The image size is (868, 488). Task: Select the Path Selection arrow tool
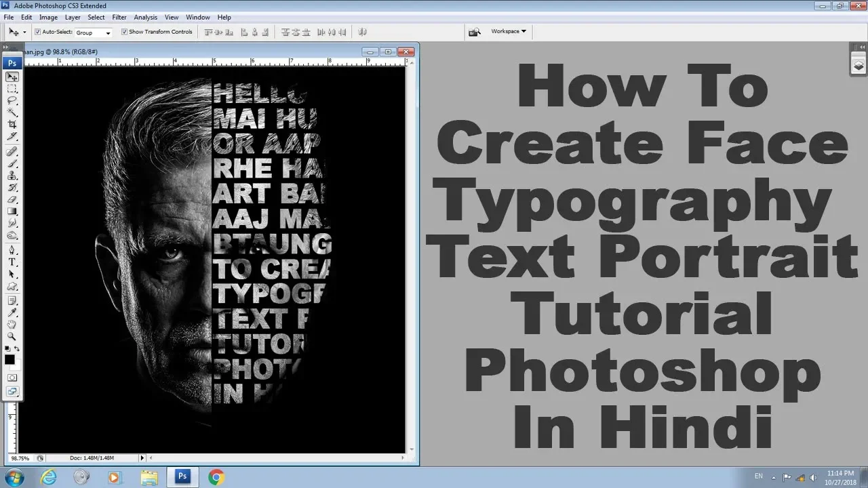pyautogui.click(x=12, y=274)
